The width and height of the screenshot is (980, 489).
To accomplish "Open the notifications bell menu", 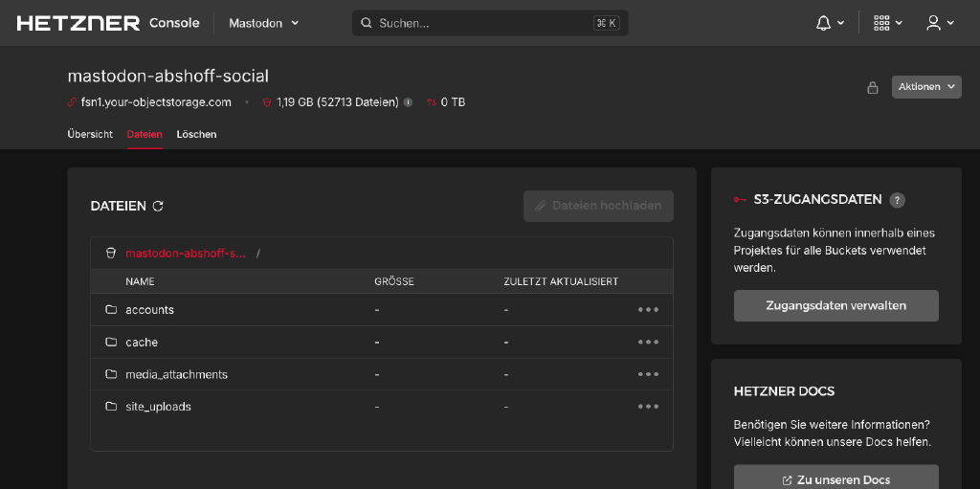I will pos(830,23).
